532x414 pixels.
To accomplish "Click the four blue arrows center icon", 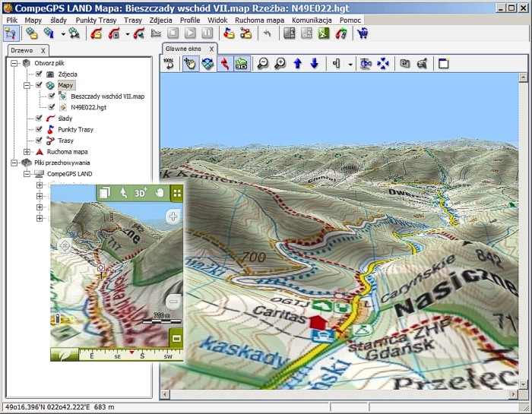I will coord(383,63).
